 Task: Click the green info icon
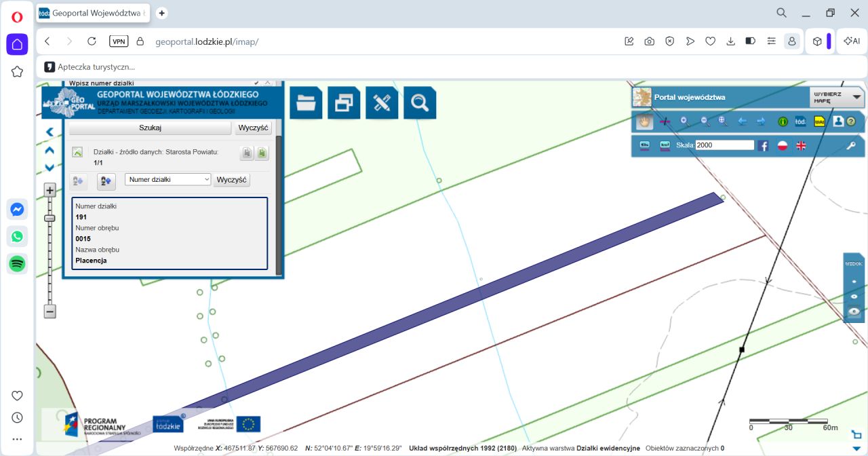(x=783, y=121)
